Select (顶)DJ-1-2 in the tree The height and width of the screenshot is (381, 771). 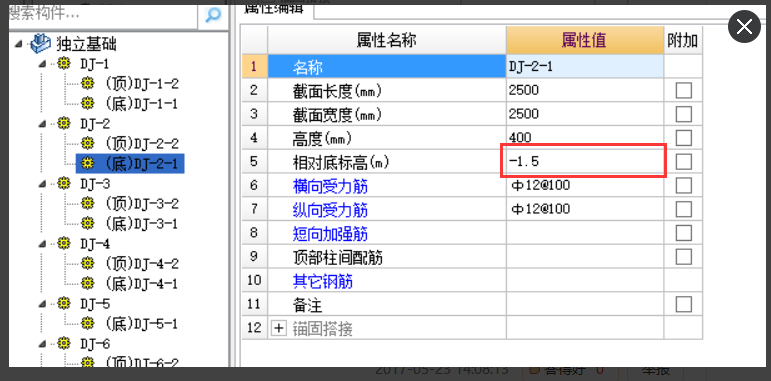pos(142,84)
